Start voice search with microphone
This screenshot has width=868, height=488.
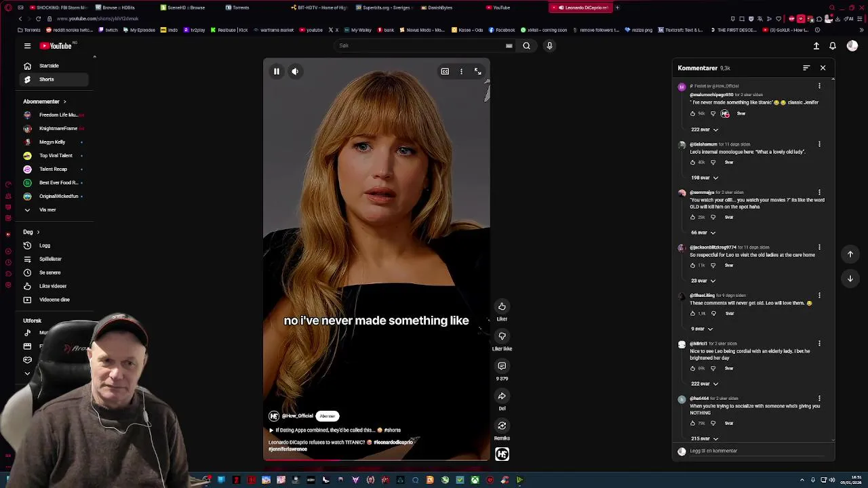pyautogui.click(x=549, y=45)
